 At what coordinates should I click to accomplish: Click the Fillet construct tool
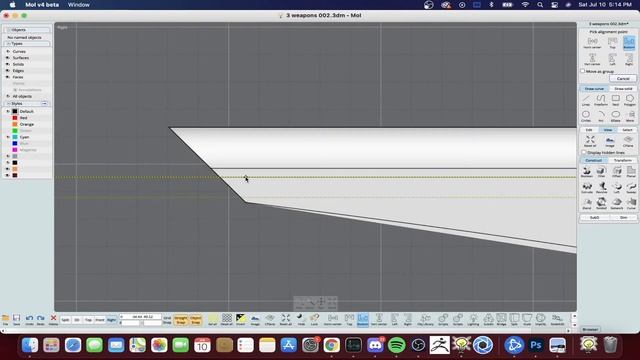click(x=601, y=172)
